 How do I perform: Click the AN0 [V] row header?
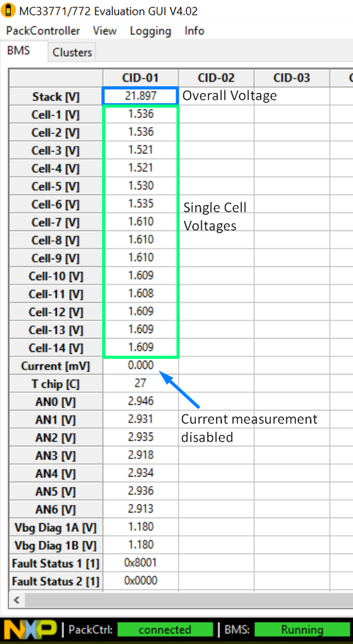coord(56,402)
